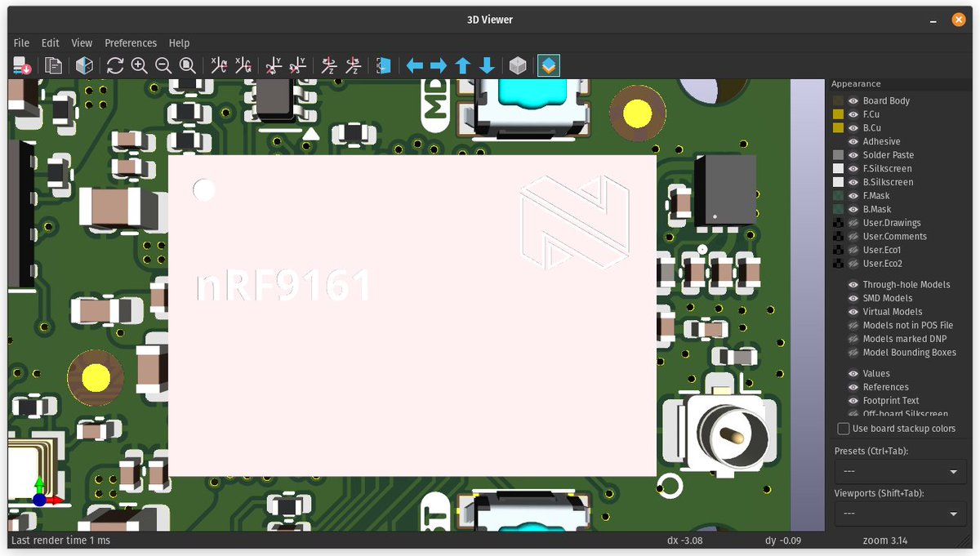The width and height of the screenshot is (980, 556).
Task: Hide SMD Models
Action: point(853,298)
